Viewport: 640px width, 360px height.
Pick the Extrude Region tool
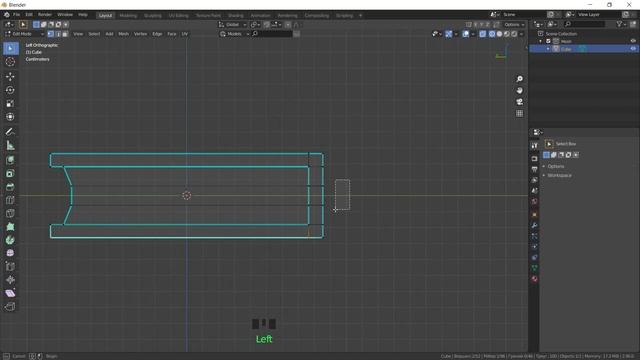coord(11,160)
